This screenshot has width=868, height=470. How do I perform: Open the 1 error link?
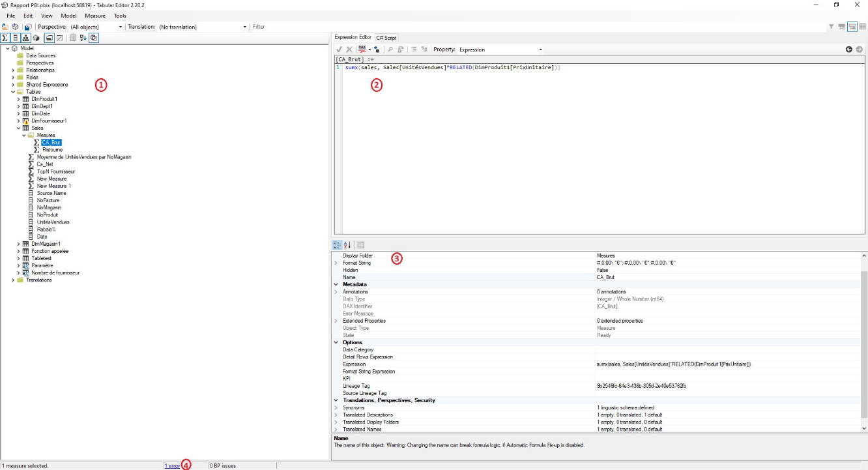[x=172, y=466]
